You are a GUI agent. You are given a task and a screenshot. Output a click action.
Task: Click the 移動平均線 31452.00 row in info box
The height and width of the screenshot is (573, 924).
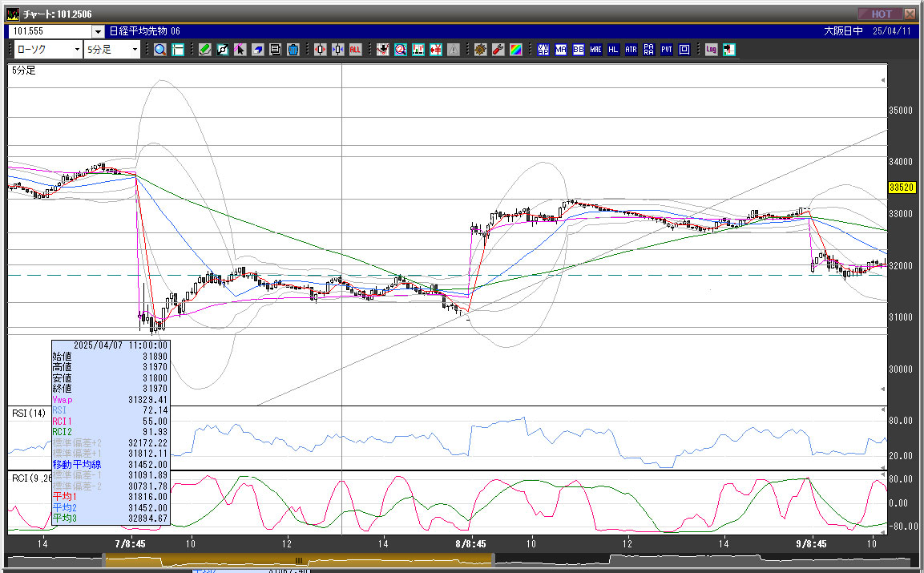[x=111, y=465]
